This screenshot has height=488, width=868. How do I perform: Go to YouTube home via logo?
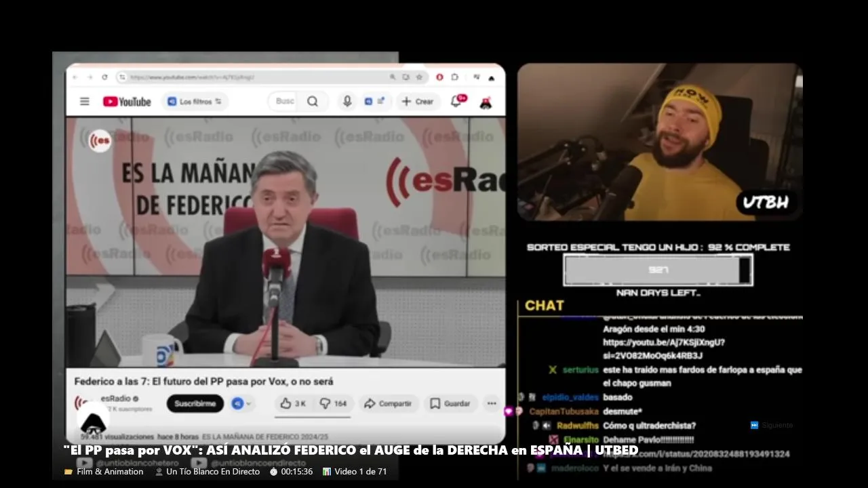pyautogui.click(x=127, y=102)
